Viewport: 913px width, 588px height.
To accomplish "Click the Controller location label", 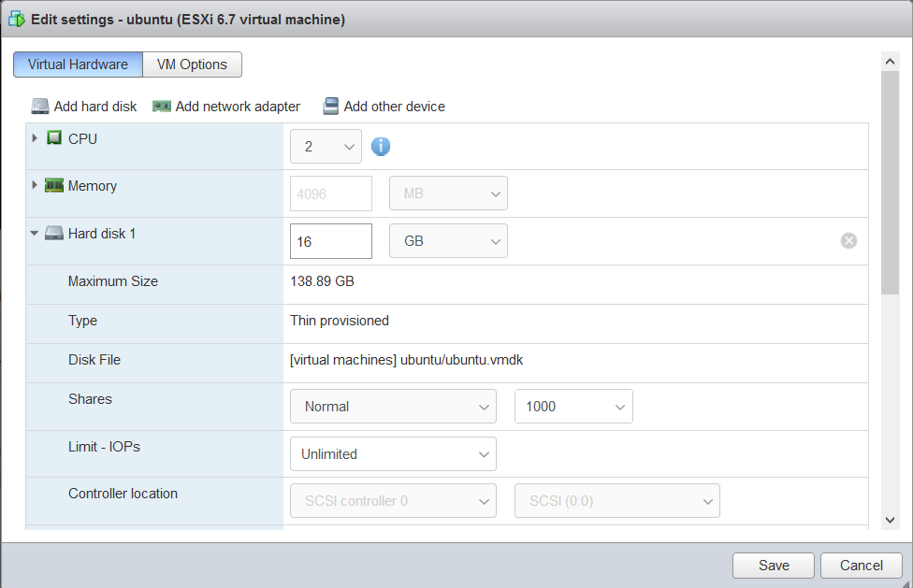I will tap(123, 494).
